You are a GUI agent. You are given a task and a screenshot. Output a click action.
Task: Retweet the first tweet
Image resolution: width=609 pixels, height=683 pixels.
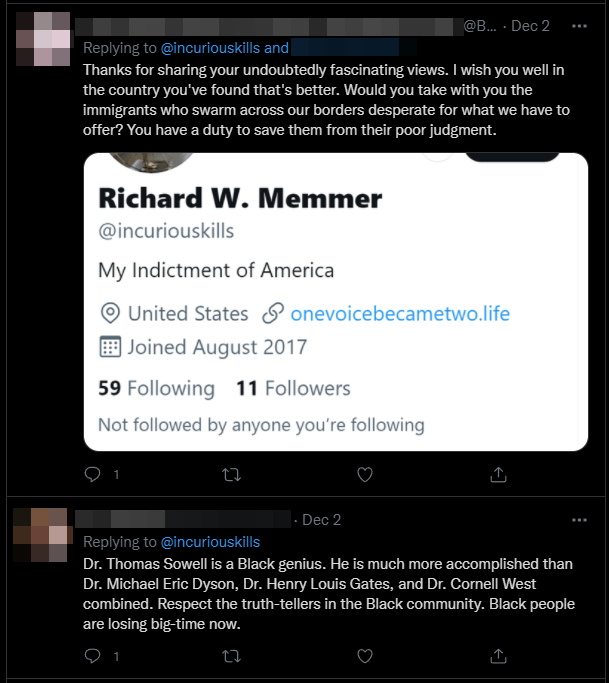point(229,474)
